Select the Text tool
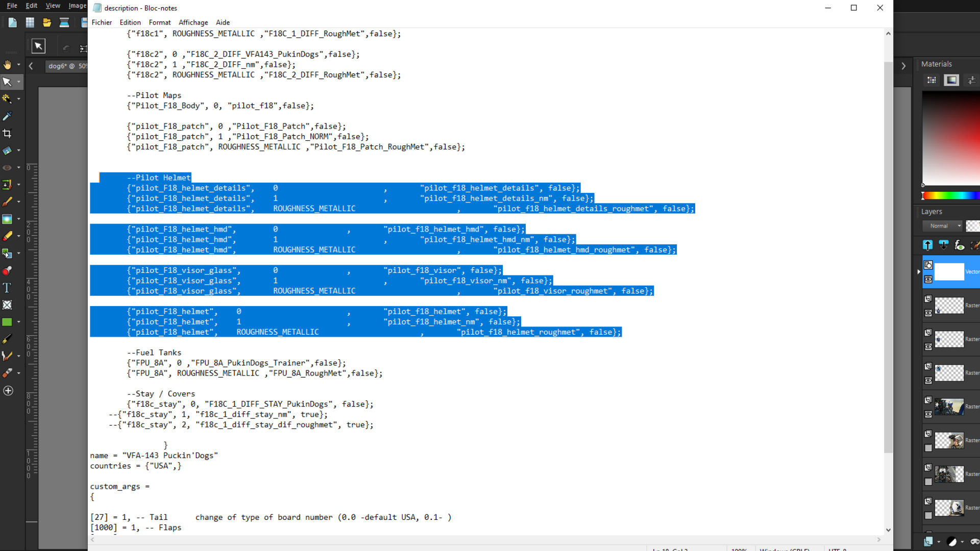 pyautogui.click(x=7, y=288)
